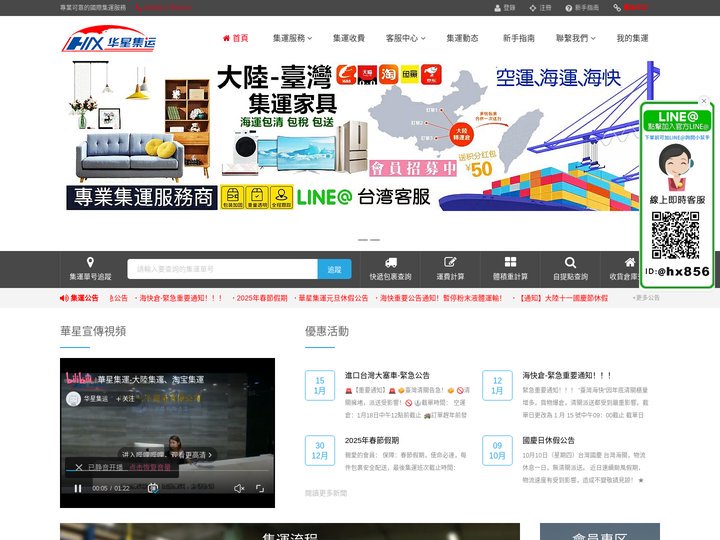
Task: Select the first banner slide indicator
Action: [x=363, y=240]
